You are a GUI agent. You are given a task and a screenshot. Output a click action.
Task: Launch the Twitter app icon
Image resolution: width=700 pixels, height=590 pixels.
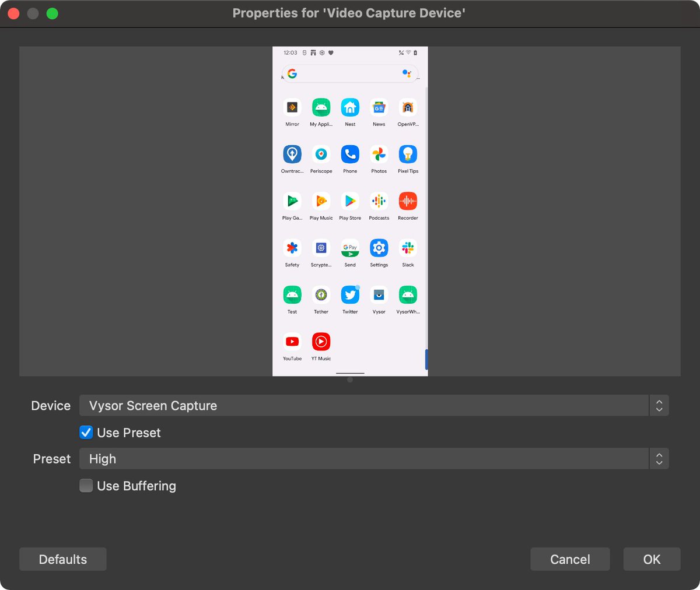pos(350,294)
